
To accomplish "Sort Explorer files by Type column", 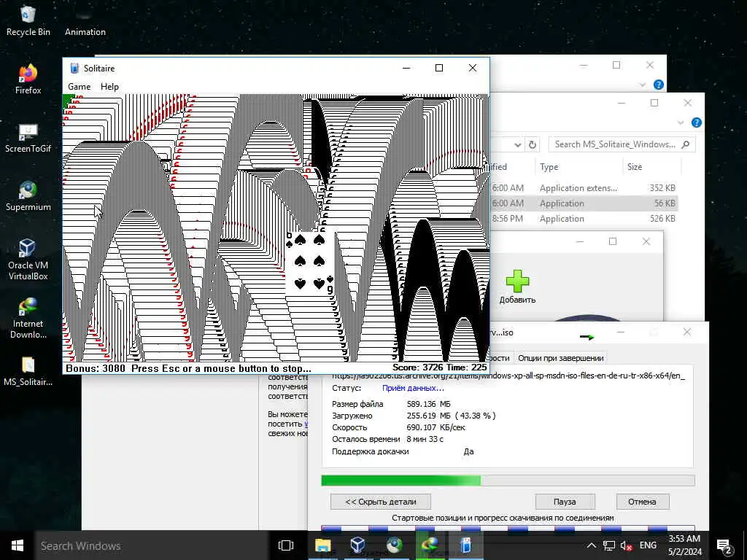I will (549, 167).
